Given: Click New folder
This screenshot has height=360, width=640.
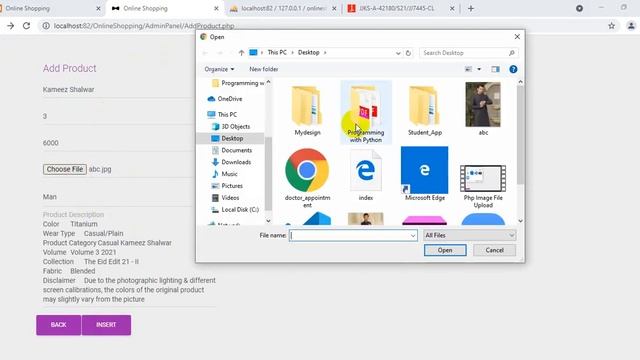Looking at the screenshot, I should click(264, 69).
